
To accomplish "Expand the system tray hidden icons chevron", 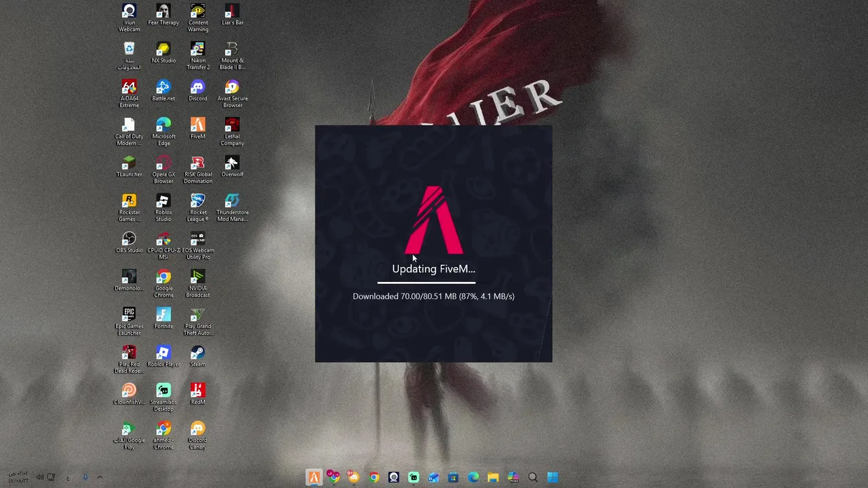I will click(x=100, y=477).
